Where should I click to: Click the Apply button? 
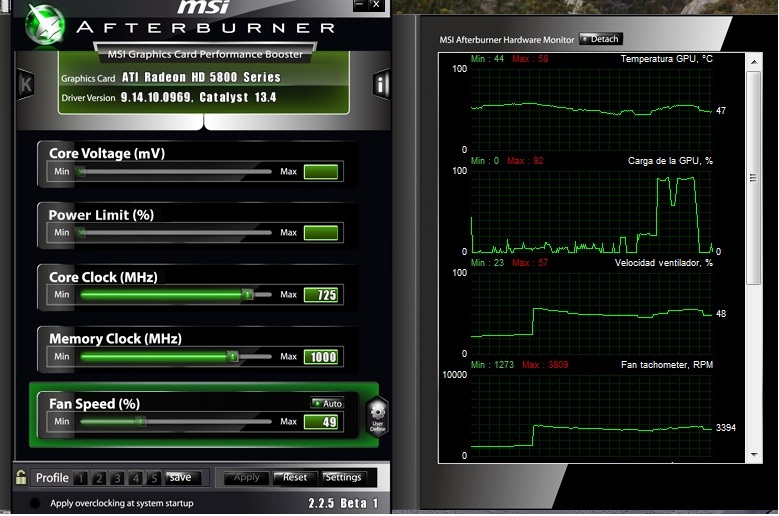tap(246, 477)
